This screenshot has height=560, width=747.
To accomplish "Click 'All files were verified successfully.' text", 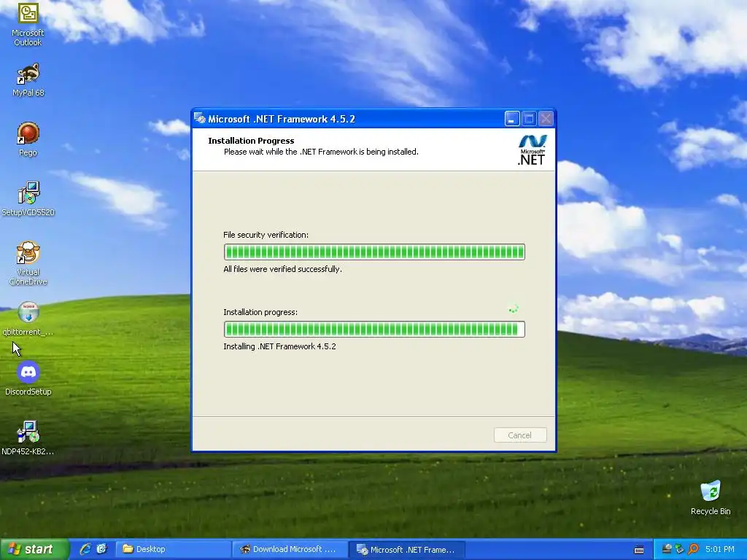I will [x=282, y=269].
